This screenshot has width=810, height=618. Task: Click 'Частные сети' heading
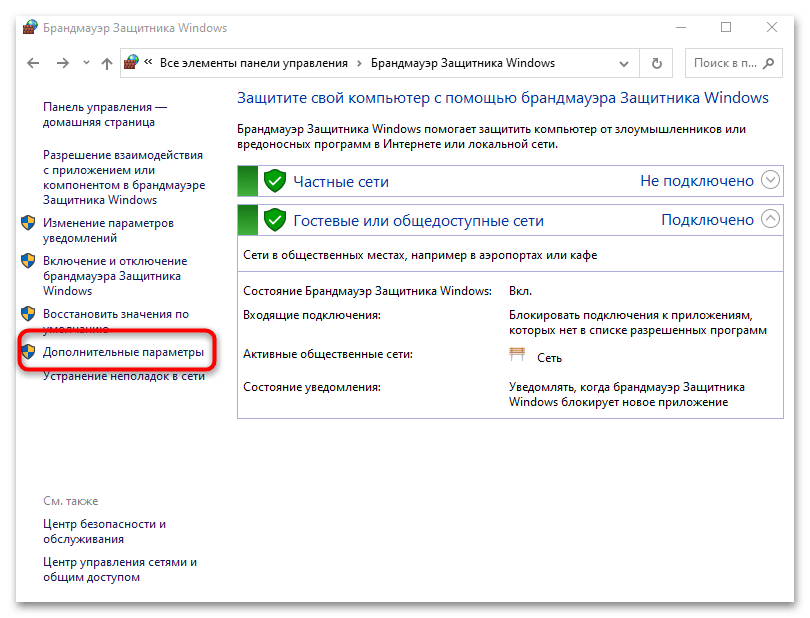pos(341,182)
